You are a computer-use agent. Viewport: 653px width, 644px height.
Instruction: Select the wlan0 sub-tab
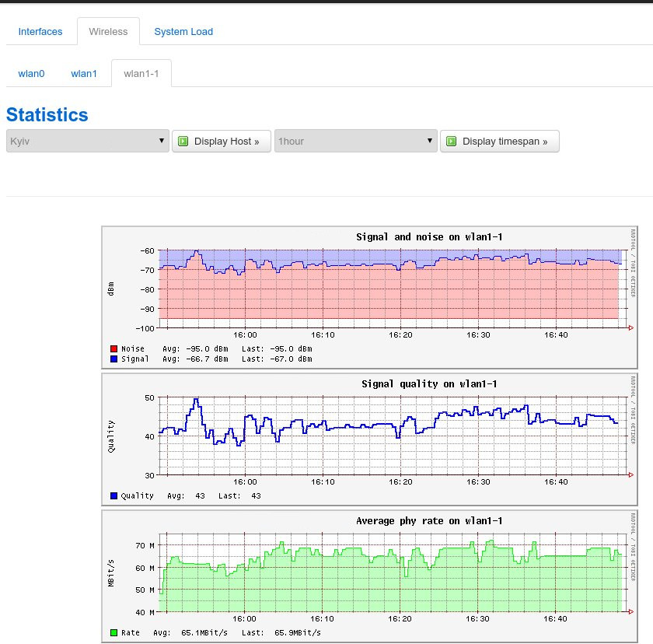[x=32, y=73]
